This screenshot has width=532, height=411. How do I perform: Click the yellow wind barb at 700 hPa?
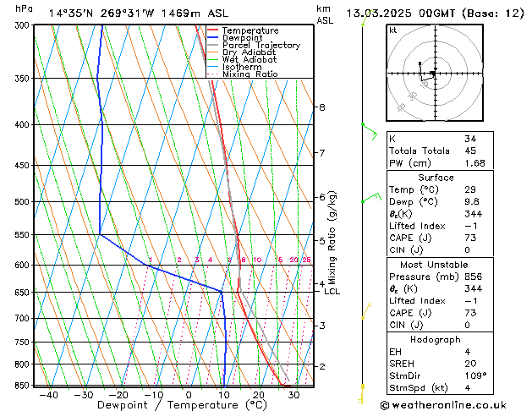(366, 311)
